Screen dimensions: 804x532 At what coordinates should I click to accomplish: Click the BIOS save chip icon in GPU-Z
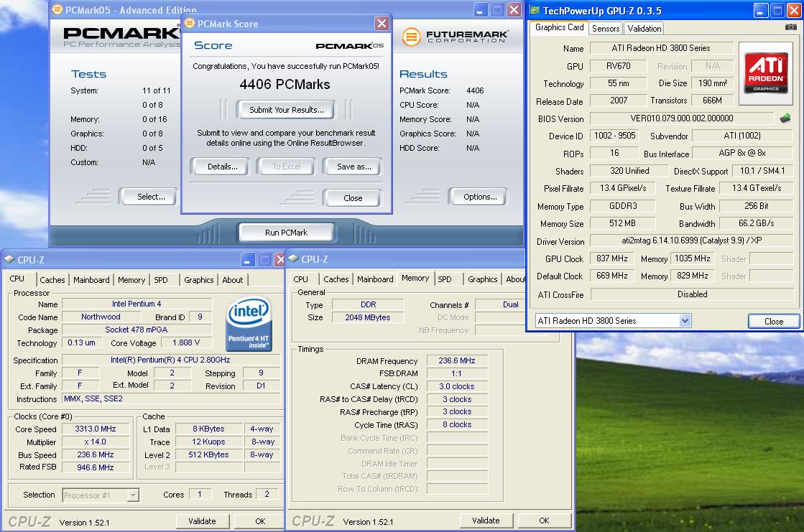pos(785,118)
